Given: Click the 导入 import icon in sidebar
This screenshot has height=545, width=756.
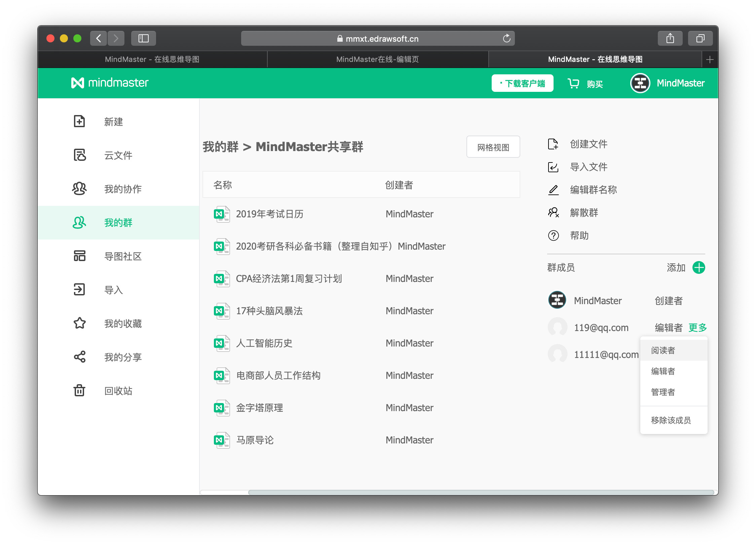Looking at the screenshot, I should [79, 289].
